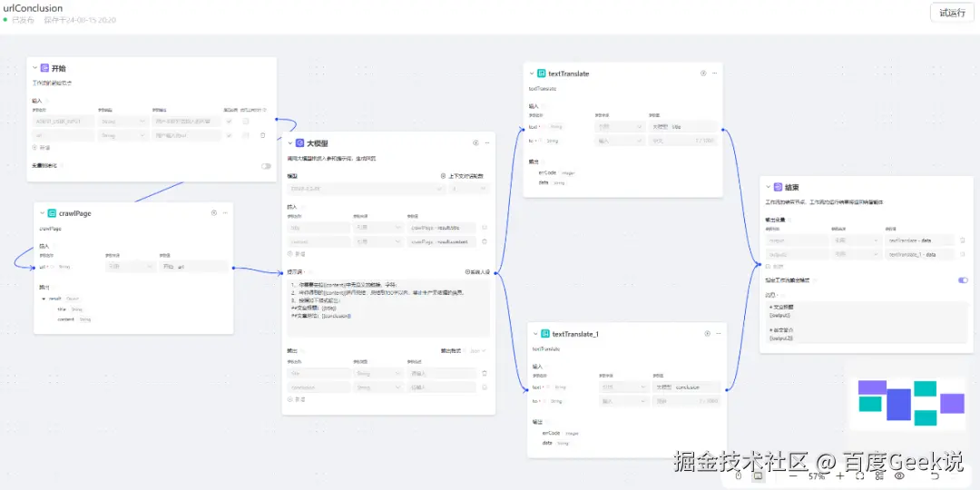
Task: Run the crawlPage node individually
Action: click(x=214, y=213)
